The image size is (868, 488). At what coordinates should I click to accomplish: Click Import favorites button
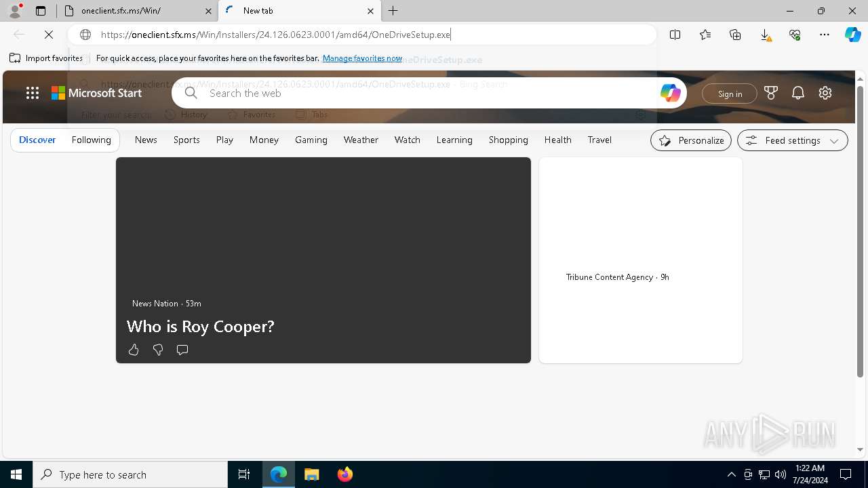coord(46,58)
